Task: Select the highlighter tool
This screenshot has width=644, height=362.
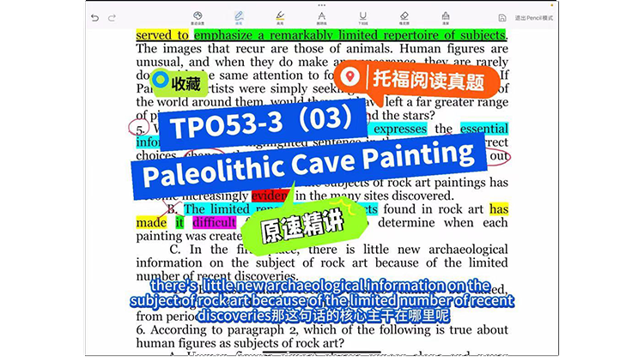Action: (x=280, y=18)
